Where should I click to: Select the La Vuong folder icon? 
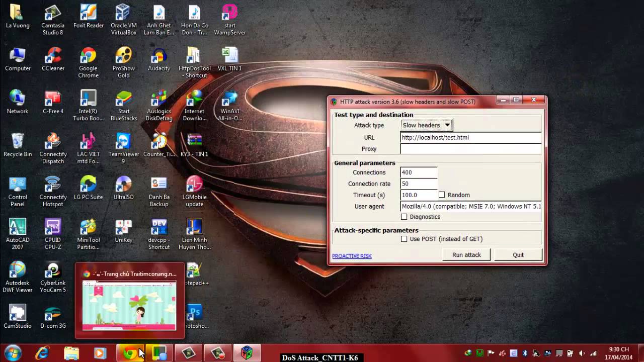click(x=18, y=18)
